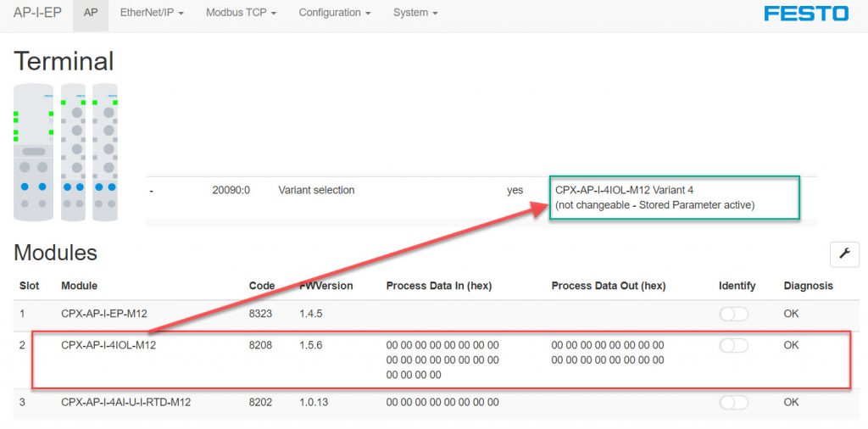Click the Process Data Out column header
This screenshot has height=429, width=868.
coord(609,287)
